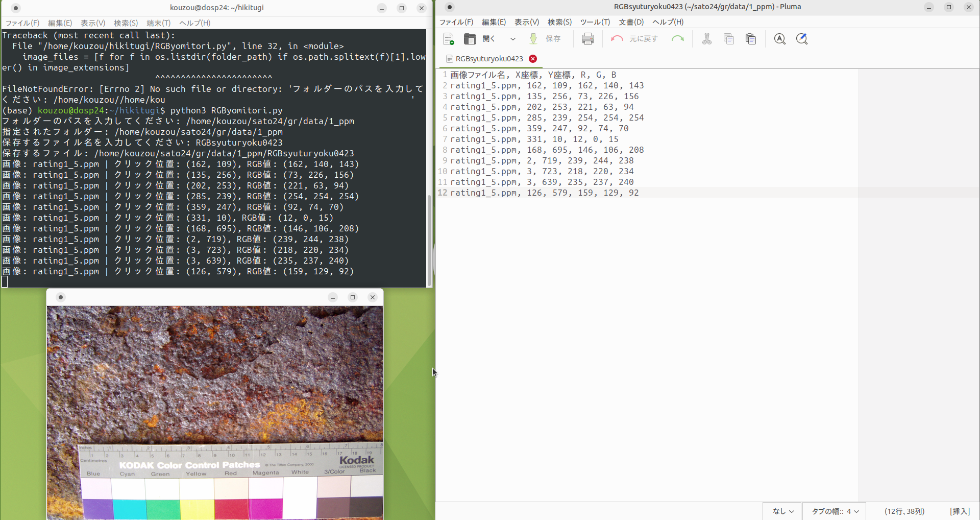Minimize the image viewer window
Image resolution: width=980 pixels, height=520 pixels.
333,297
